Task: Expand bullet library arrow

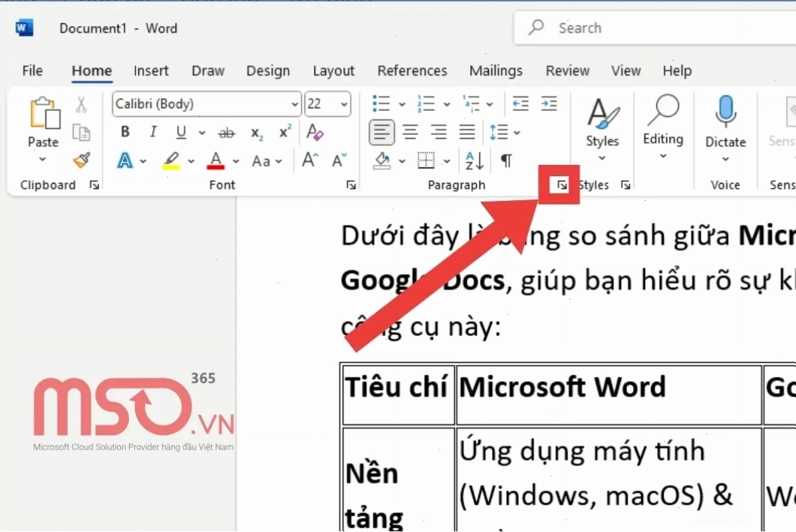Action: click(x=402, y=104)
